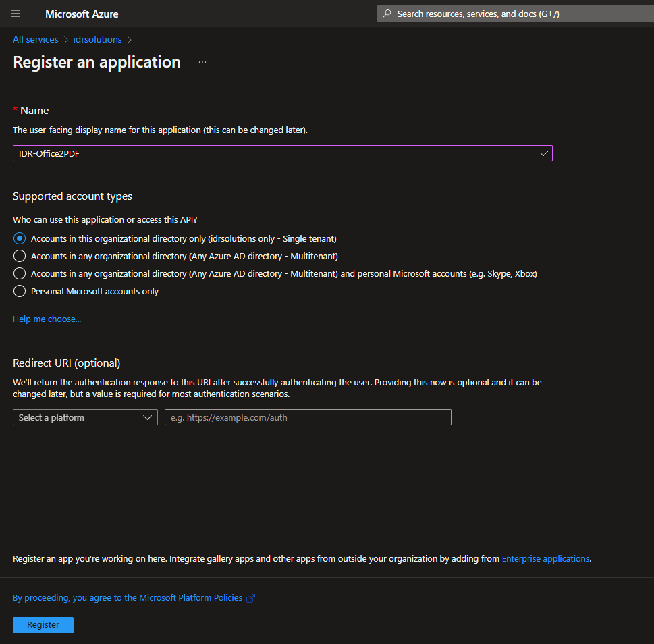Open Enterprise applications link

click(545, 559)
